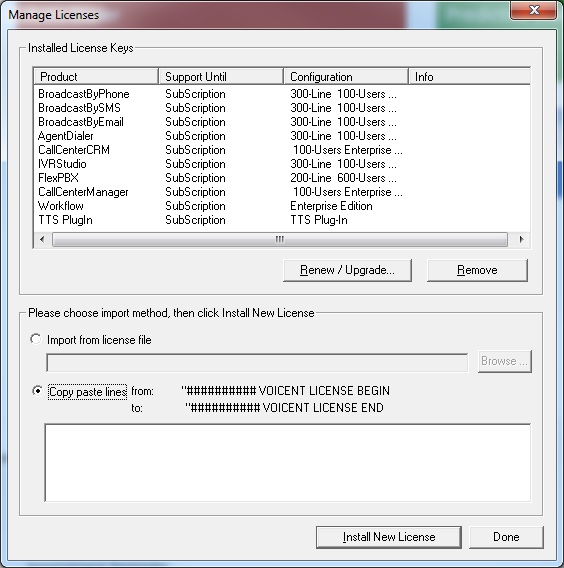Click the TTS Plug-In configuration cell
This screenshot has width=564, height=568.
click(x=319, y=220)
